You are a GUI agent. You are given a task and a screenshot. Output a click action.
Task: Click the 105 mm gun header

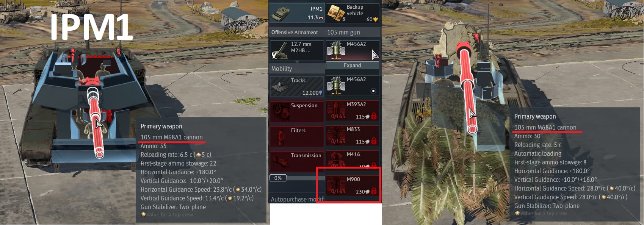tap(353, 32)
